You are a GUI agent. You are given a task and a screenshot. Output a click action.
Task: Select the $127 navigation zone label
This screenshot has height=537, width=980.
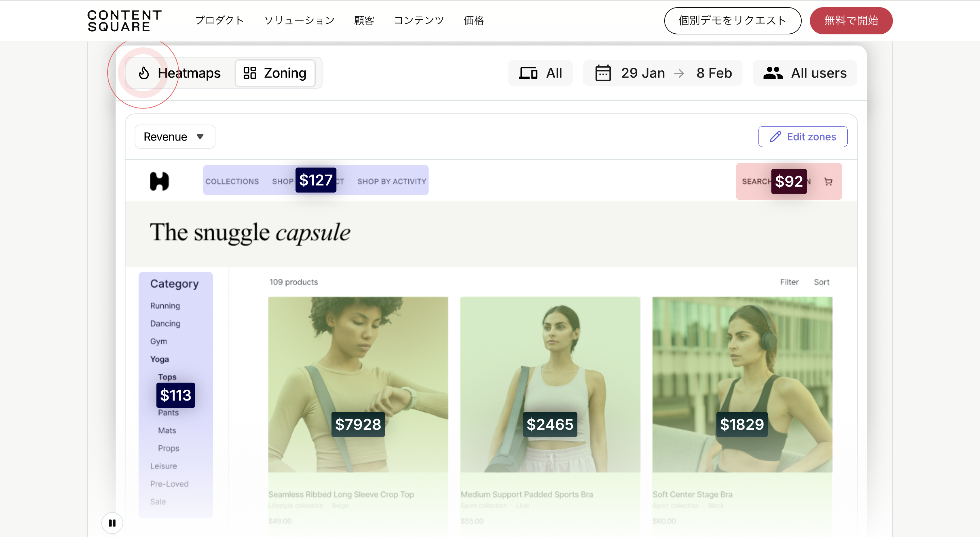pos(316,180)
